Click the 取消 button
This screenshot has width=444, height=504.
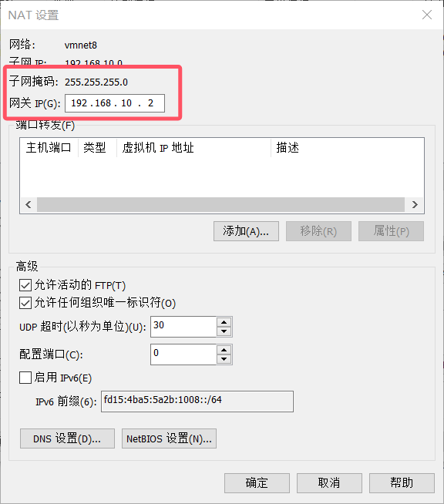tap(329, 482)
